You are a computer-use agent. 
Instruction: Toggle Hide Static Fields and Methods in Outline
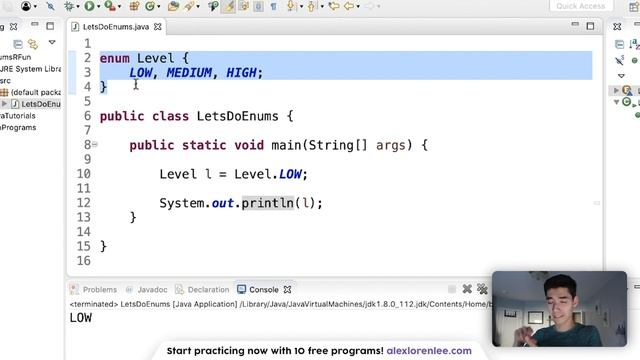pos(620,60)
